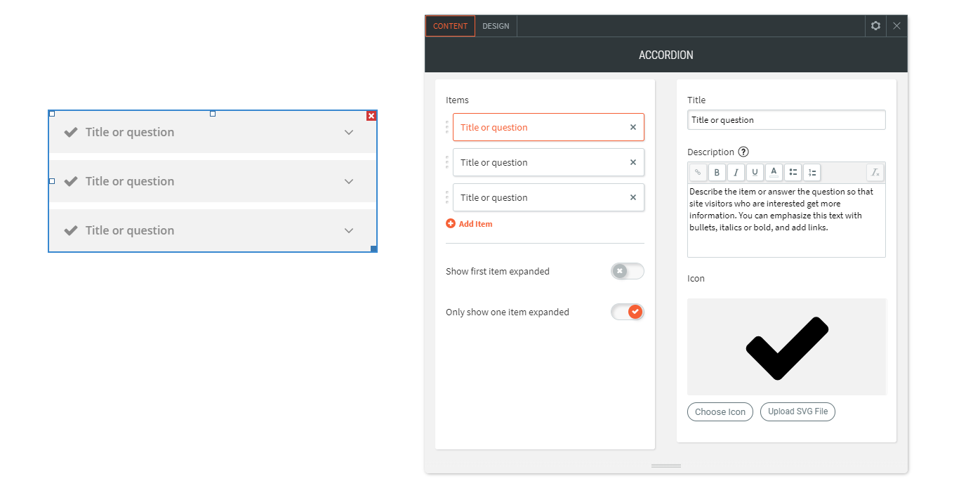The width and height of the screenshot is (980, 488).
Task: Apply a bulleted list to the description
Action: [x=793, y=172]
